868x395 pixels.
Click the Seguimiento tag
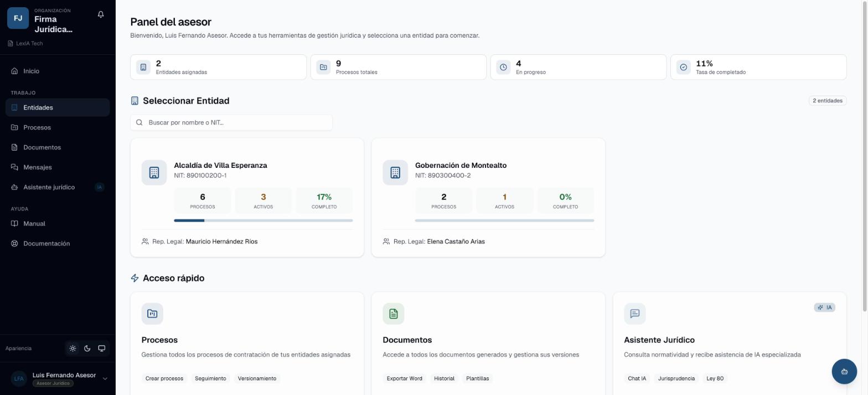tap(210, 378)
